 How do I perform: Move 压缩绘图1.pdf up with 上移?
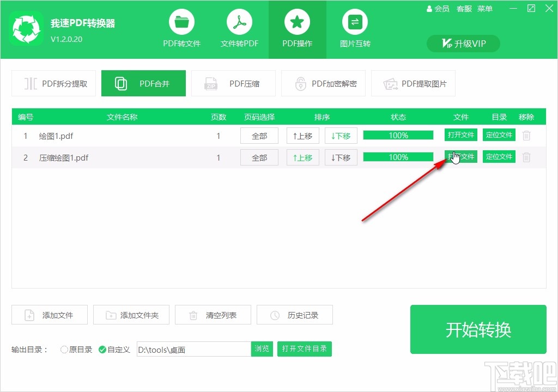click(x=302, y=157)
